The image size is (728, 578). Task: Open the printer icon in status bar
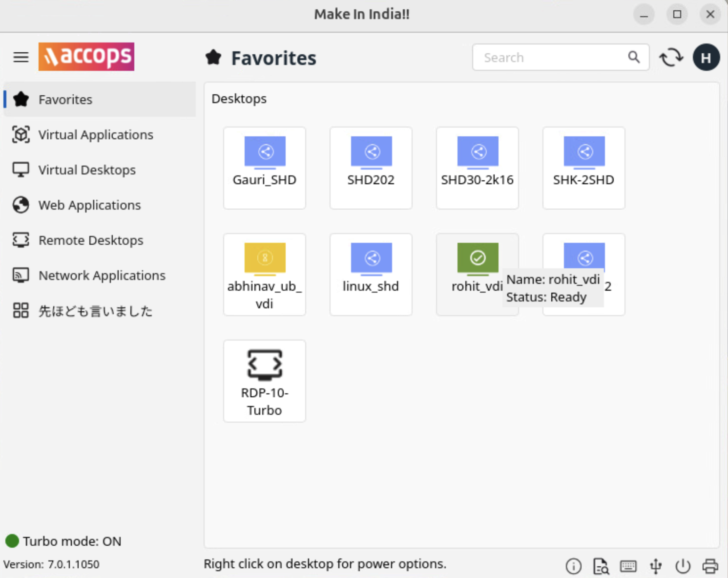coord(710,566)
